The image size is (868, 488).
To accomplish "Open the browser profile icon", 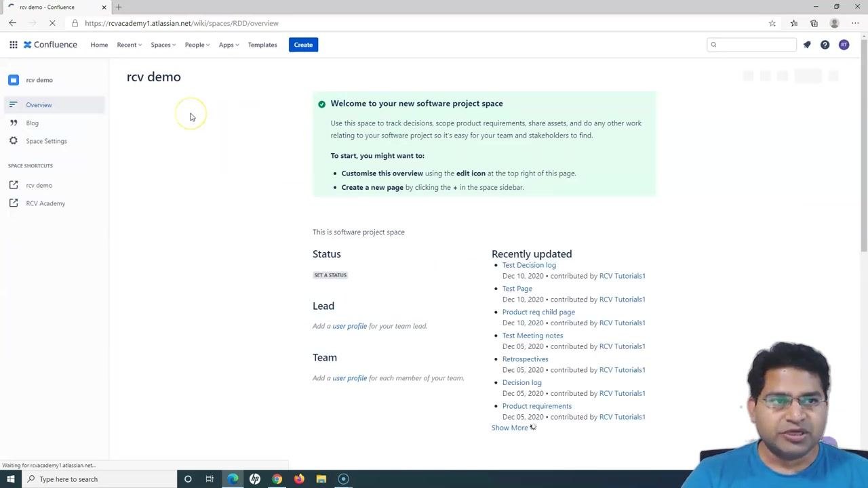I will (x=834, y=23).
